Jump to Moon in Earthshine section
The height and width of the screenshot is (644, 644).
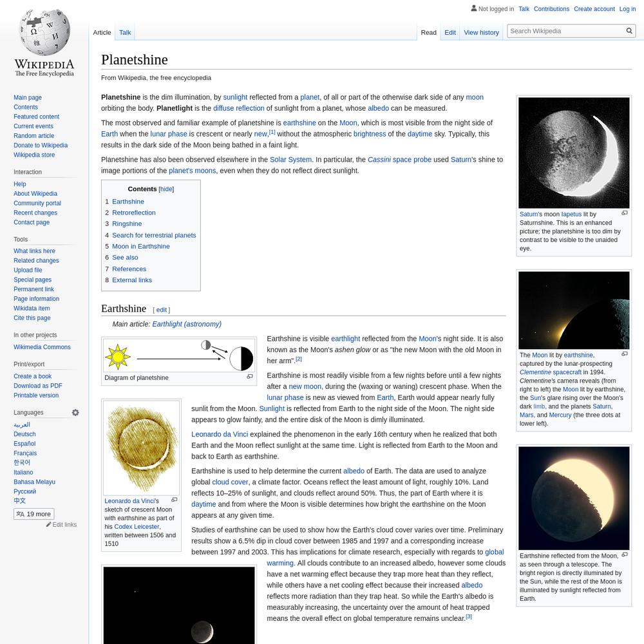[141, 246]
